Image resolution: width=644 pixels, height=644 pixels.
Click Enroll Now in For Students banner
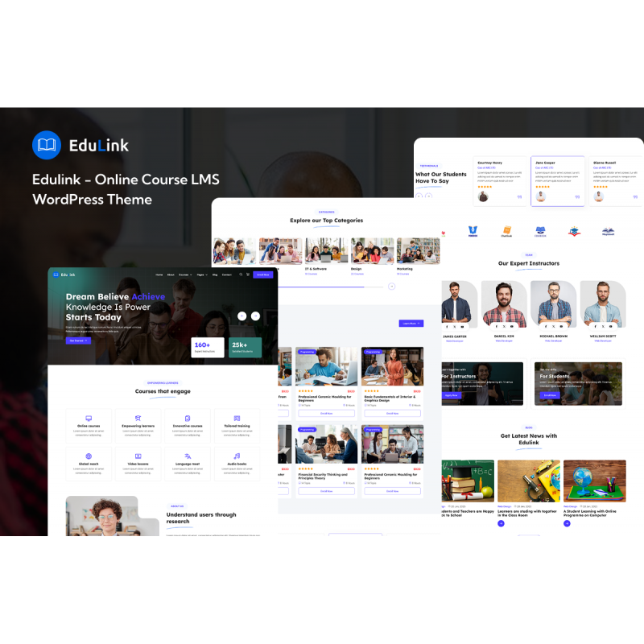(x=550, y=395)
